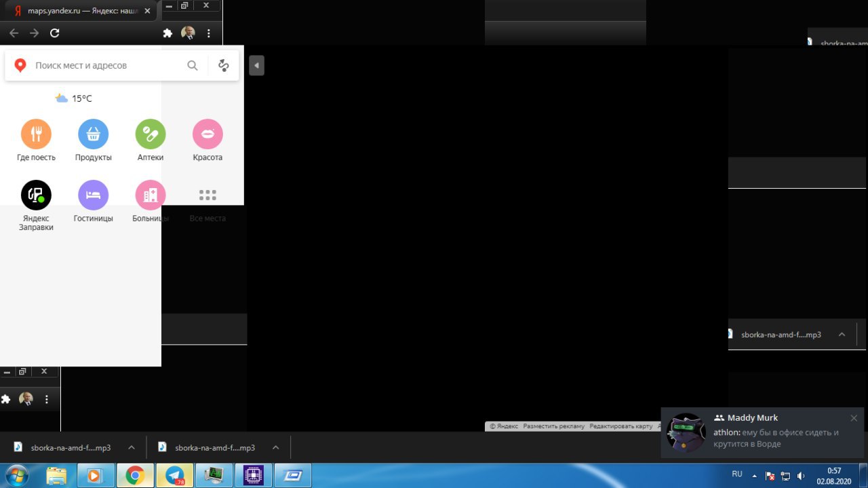Open the © Яндекс footer link
The width and height of the screenshot is (868, 488).
(x=504, y=426)
